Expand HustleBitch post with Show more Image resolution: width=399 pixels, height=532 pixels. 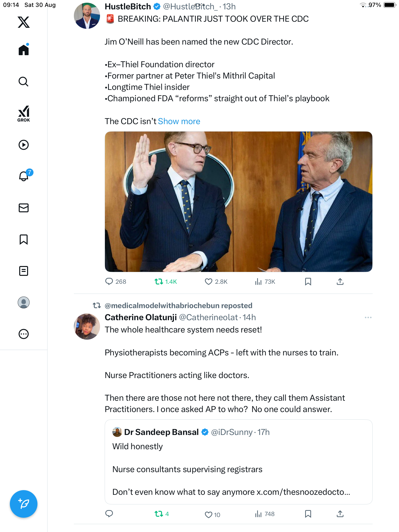pyautogui.click(x=179, y=121)
